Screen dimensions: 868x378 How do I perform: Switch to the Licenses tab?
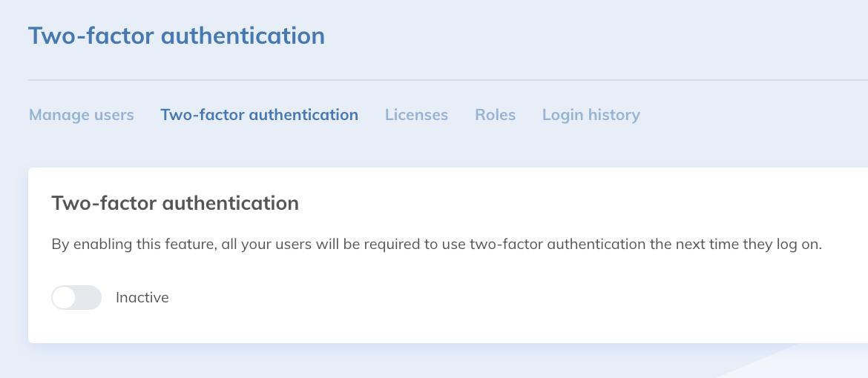416,115
